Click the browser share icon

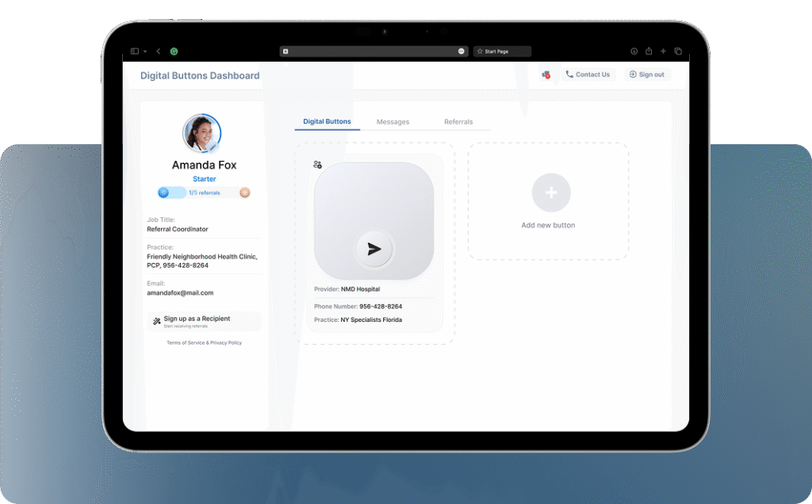coord(649,52)
